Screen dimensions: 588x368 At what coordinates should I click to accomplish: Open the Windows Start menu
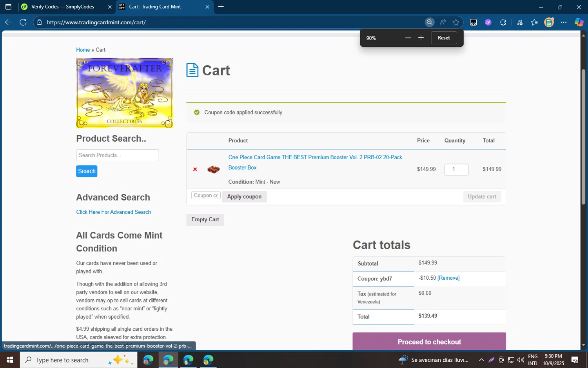coord(10,360)
